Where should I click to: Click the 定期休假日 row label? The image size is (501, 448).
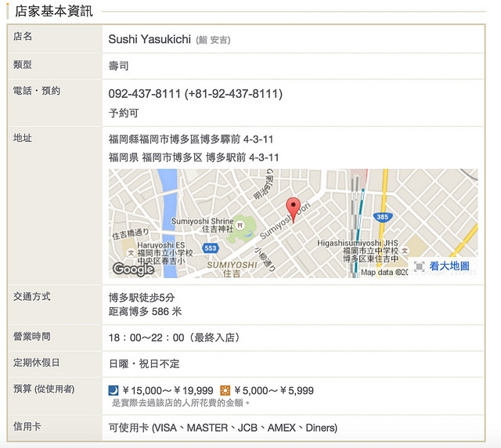point(36,363)
